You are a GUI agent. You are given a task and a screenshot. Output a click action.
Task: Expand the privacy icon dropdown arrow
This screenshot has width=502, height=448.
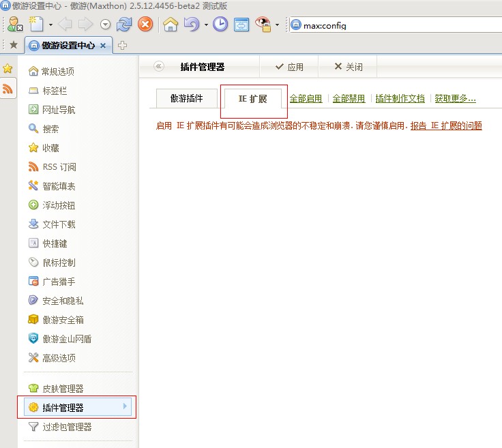tap(277, 25)
